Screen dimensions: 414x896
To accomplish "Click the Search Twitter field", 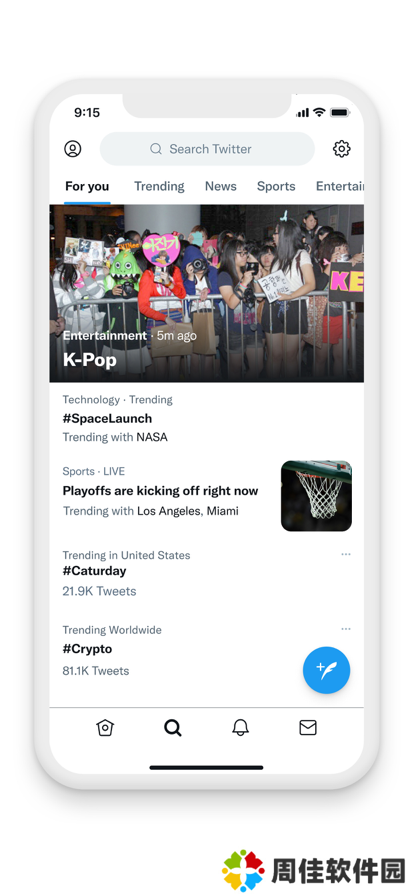I will (207, 149).
